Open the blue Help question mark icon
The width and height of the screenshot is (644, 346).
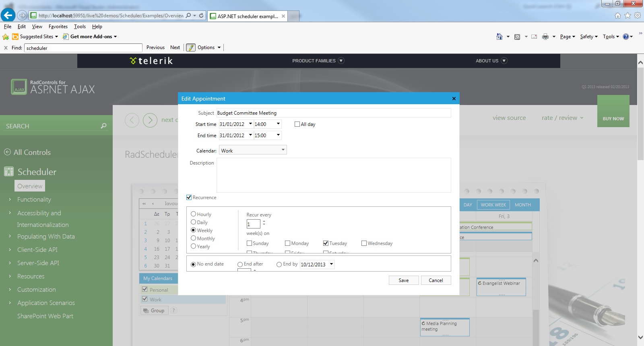point(626,37)
